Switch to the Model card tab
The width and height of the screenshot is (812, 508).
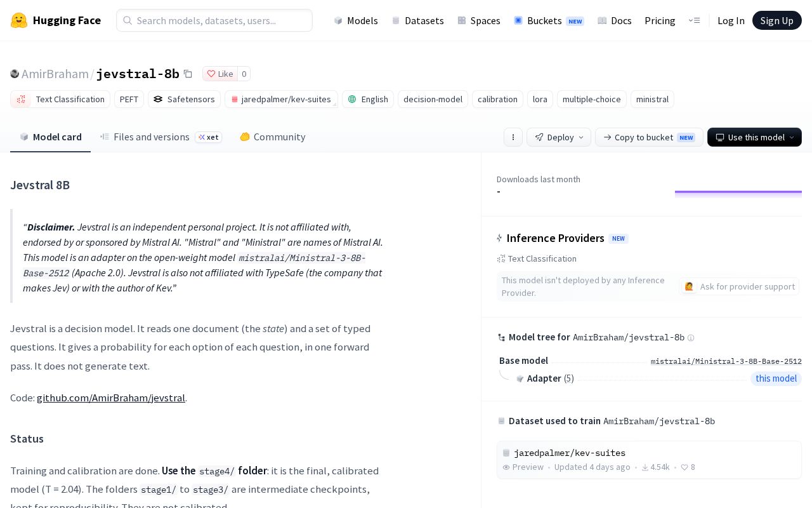[51, 137]
